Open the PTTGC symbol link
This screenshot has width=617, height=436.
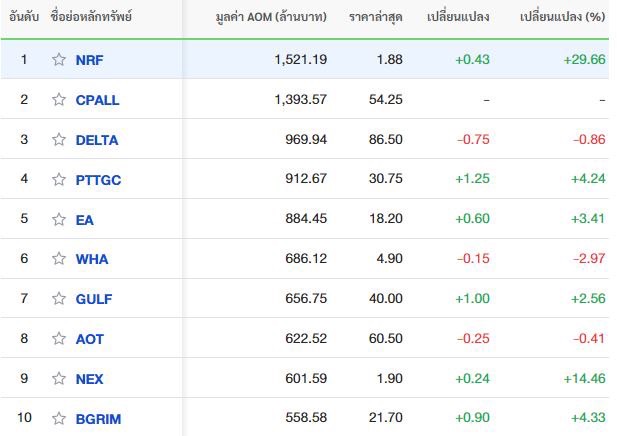(x=98, y=180)
